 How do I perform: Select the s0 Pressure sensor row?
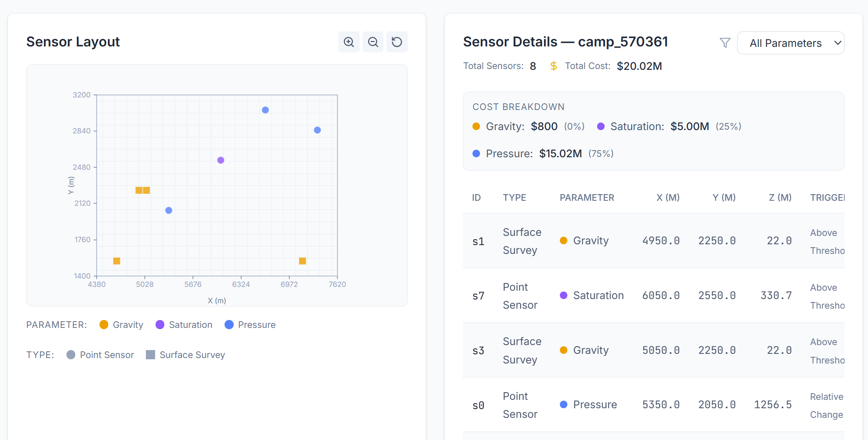[653, 405]
